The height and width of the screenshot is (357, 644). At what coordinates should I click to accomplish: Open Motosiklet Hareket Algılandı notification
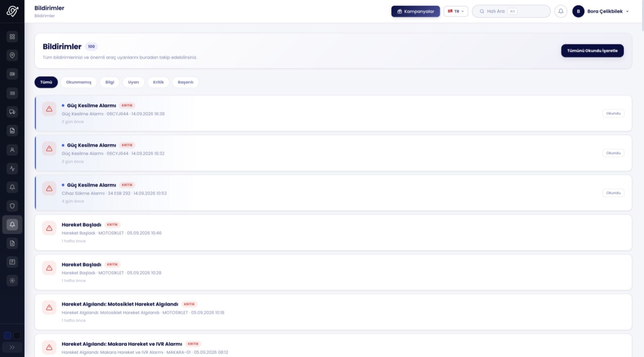point(333,312)
